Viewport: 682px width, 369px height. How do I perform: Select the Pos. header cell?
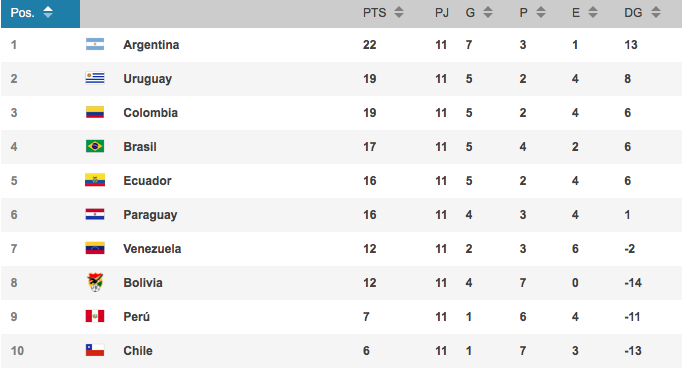coord(40,13)
